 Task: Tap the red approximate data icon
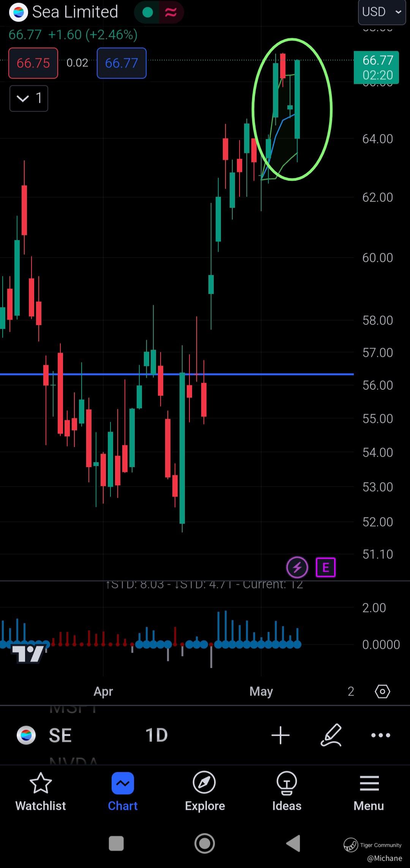[x=170, y=13]
